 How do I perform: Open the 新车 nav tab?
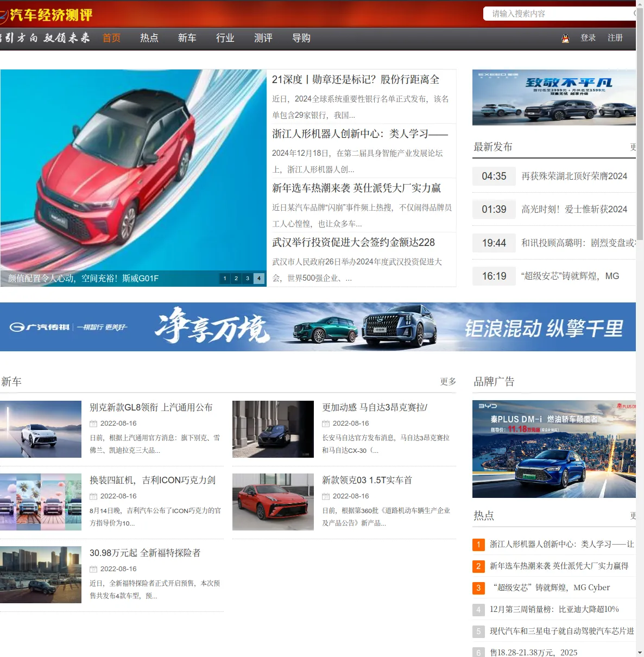click(187, 38)
